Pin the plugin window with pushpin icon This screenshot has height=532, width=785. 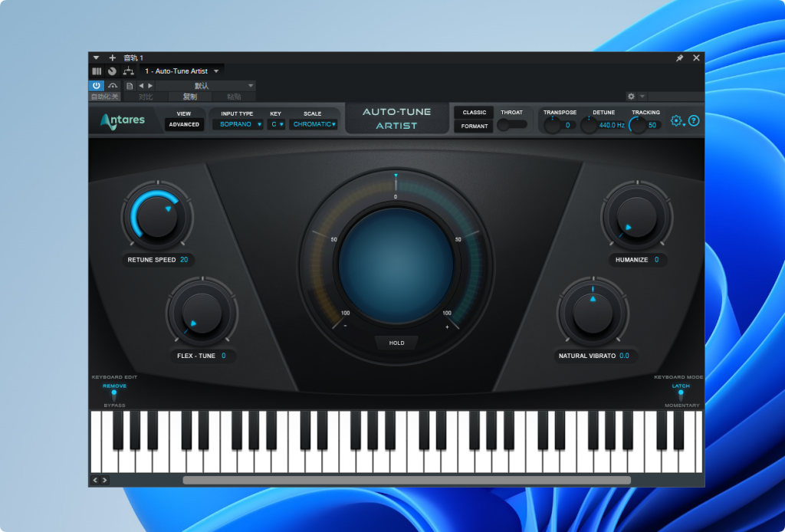[x=679, y=58]
